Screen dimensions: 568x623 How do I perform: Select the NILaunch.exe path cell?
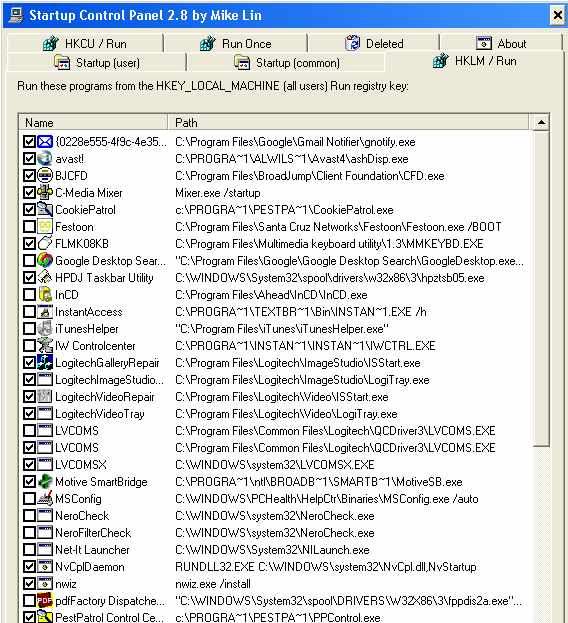coord(272,549)
